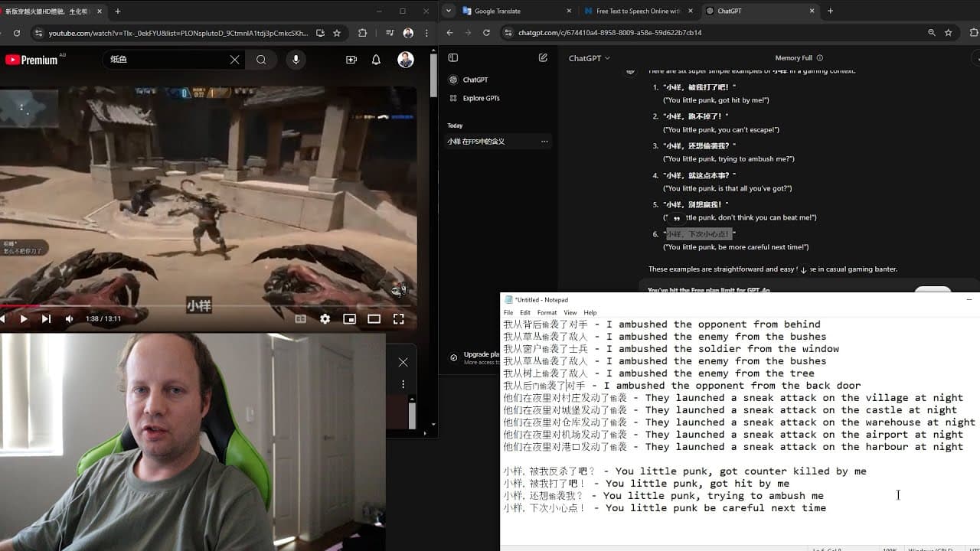The width and height of the screenshot is (980, 551).
Task: Toggle theater mode on the video player
Action: coord(374,319)
